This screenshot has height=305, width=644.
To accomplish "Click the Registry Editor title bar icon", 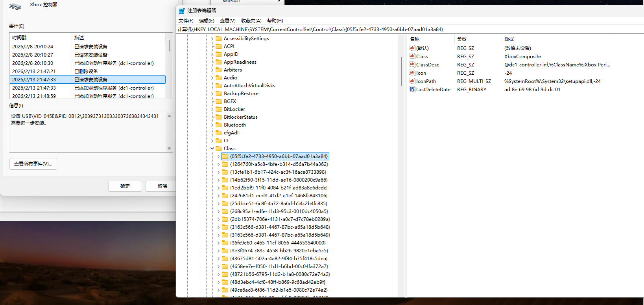I will [x=182, y=11].
